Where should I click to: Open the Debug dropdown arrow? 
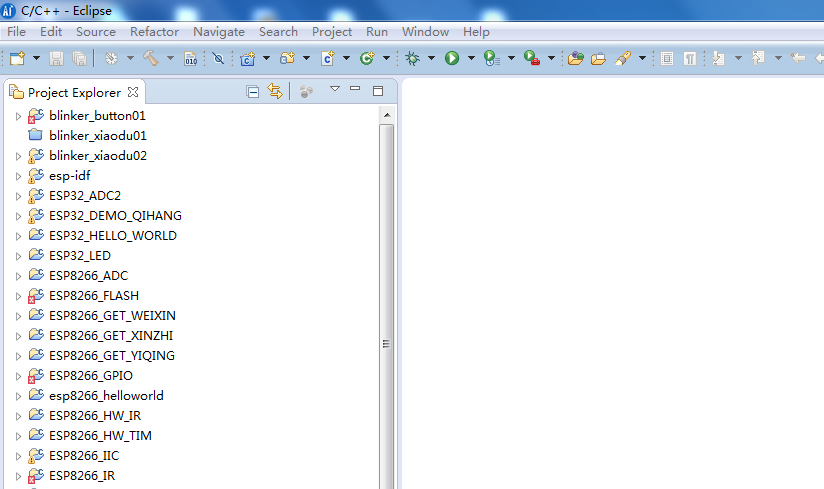(x=431, y=58)
